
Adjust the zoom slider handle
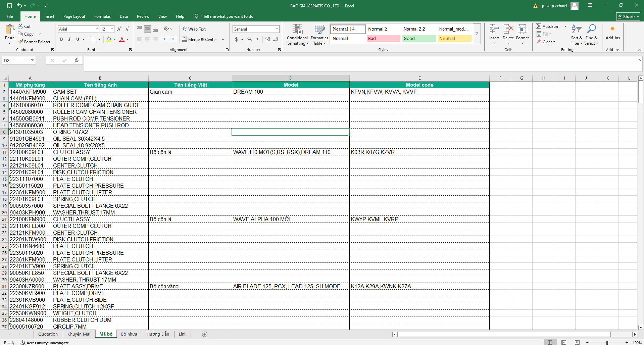[x=607, y=343]
